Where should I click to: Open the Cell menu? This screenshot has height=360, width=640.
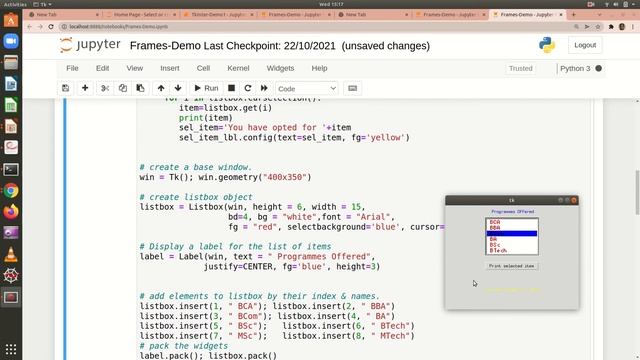(203, 68)
